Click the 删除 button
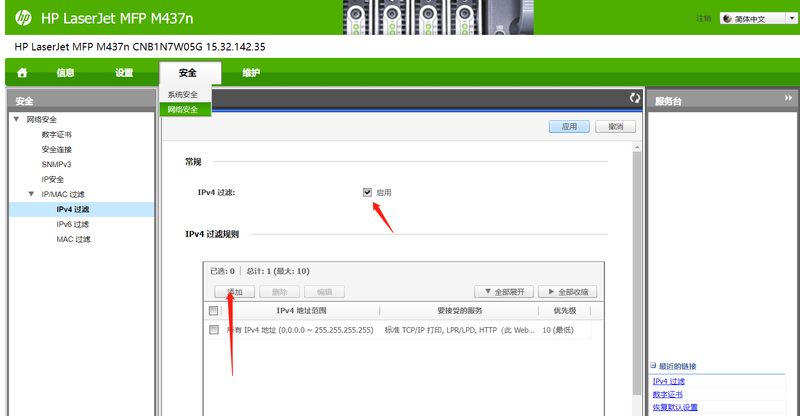Viewport: 800px width, 416px height. tap(279, 292)
